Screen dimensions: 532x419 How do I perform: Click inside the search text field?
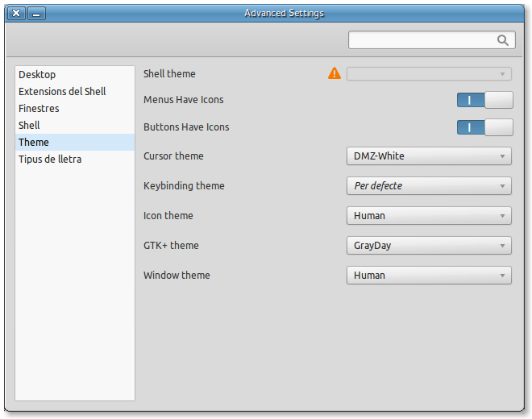coord(419,40)
